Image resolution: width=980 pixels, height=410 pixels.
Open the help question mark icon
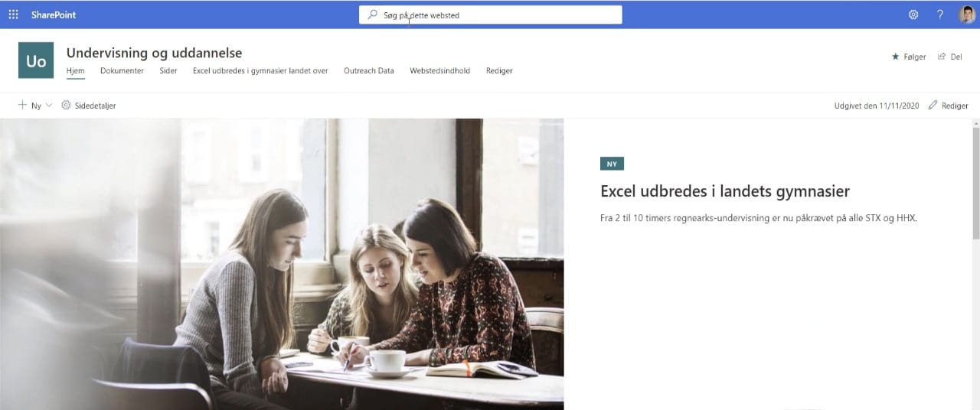click(x=940, y=15)
